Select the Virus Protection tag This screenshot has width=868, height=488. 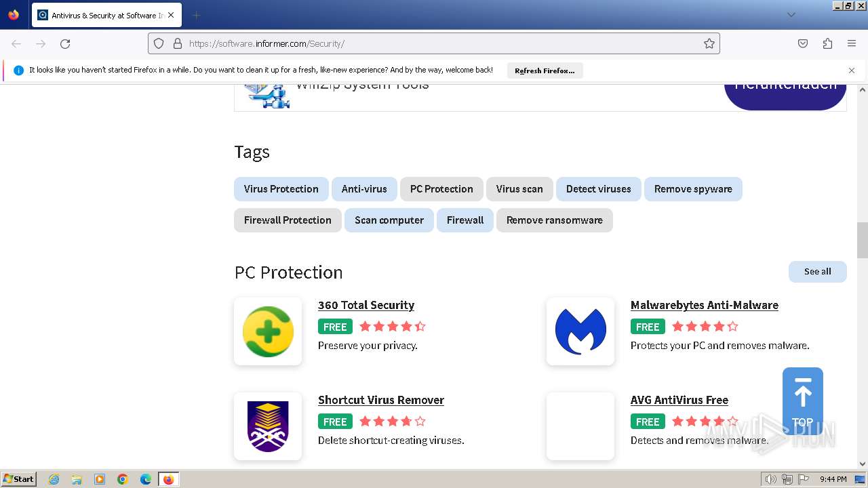pos(281,189)
